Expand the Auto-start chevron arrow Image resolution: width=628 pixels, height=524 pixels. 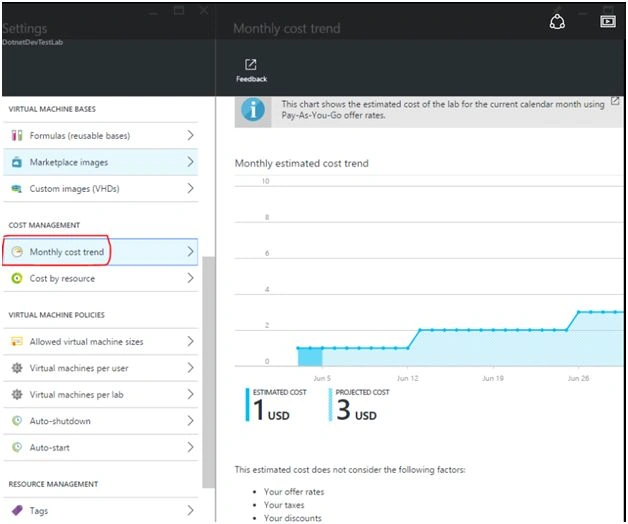(191, 447)
